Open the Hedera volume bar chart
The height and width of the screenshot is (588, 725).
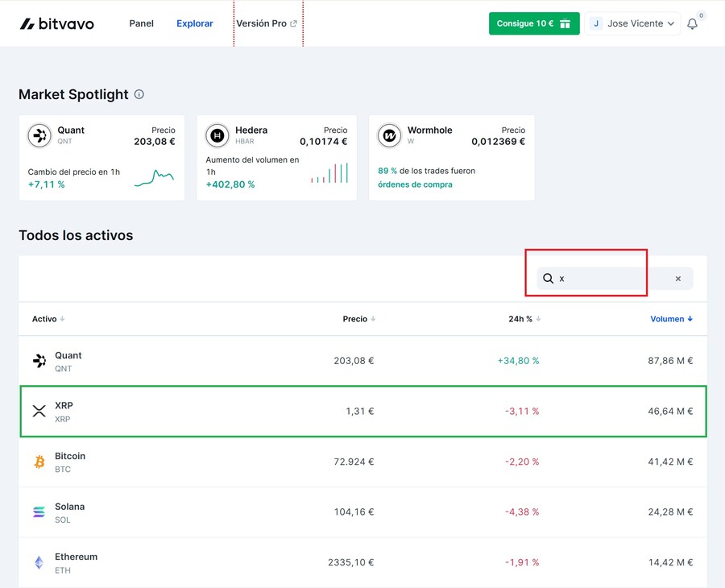[x=329, y=173]
